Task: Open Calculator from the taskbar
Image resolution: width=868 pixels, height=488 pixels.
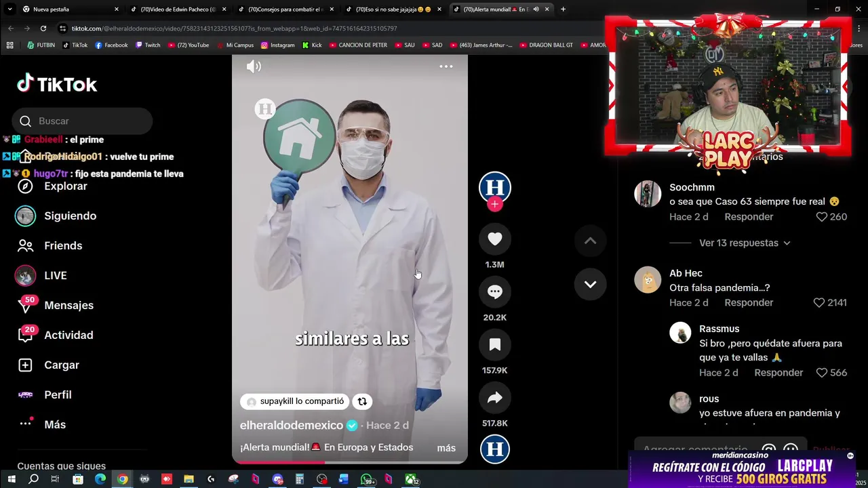Action: [299, 479]
